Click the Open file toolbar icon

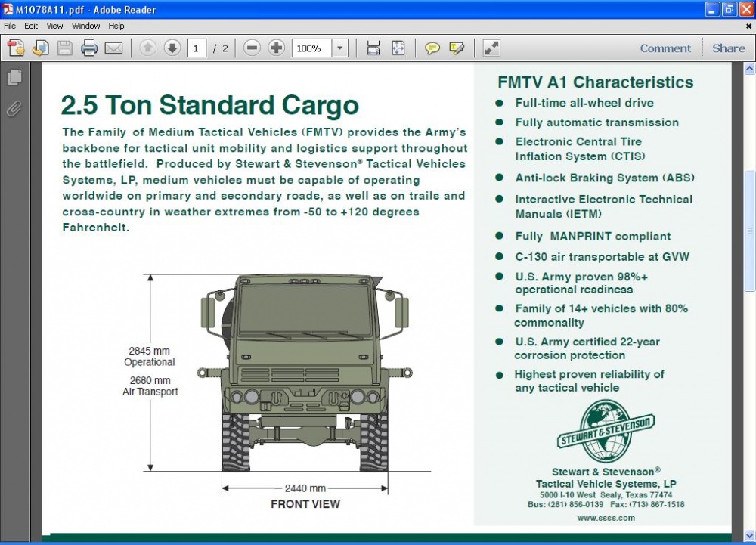coord(41,48)
